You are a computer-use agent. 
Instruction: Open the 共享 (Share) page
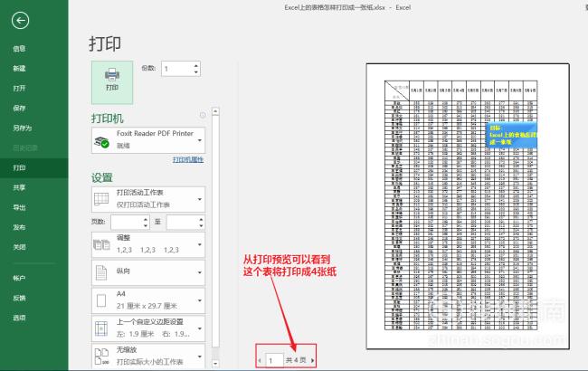click(19, 187)
